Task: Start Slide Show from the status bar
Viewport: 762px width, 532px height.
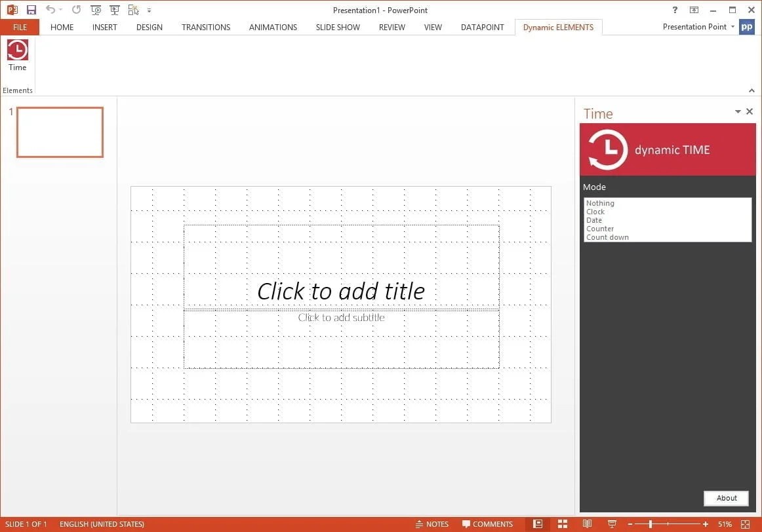Action: point(612,524)
